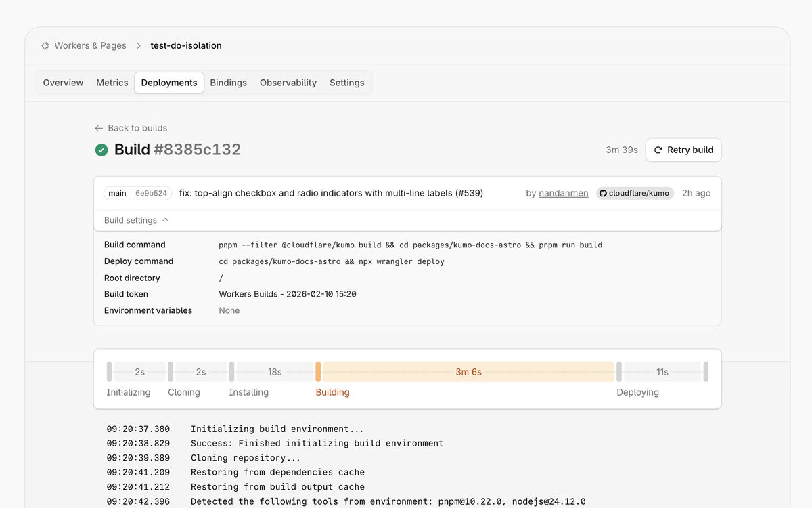The image size is (812, 508).
Task: Click the 09:20:37.380 log timestamp
Action: [x=138, y=429]
